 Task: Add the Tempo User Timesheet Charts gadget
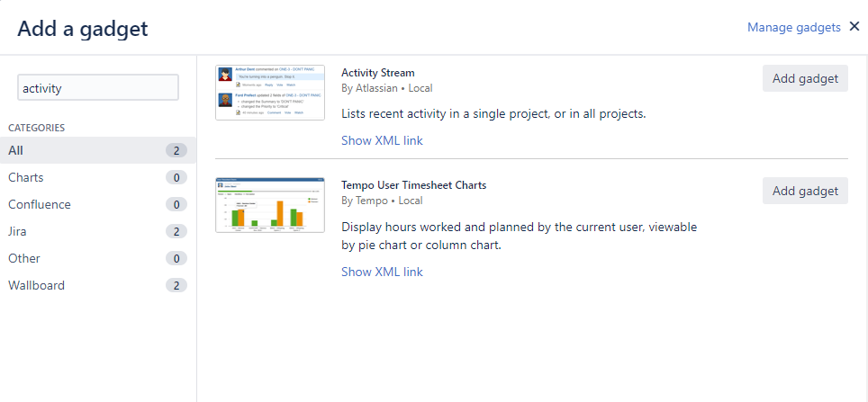[805, 191]
